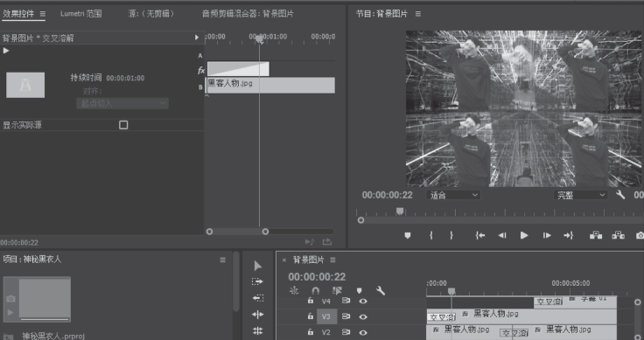Switch to the Lumetri 范围 tab

(80, 13)
